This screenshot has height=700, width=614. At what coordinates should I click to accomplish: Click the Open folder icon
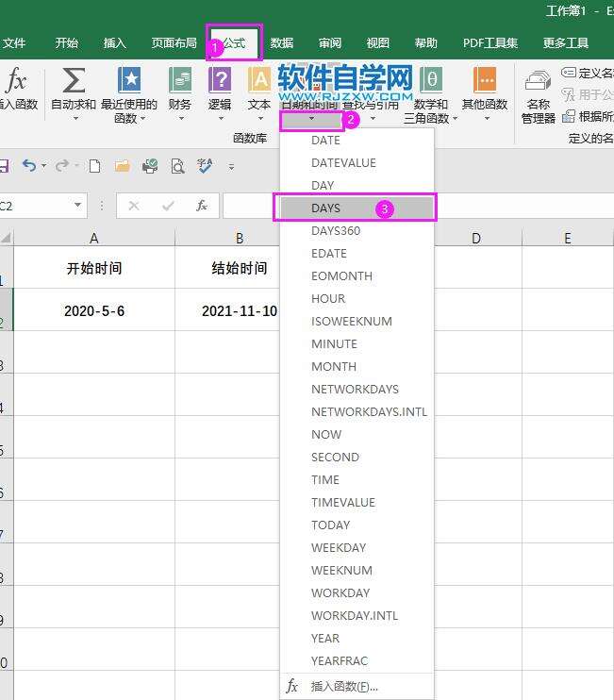122,166
